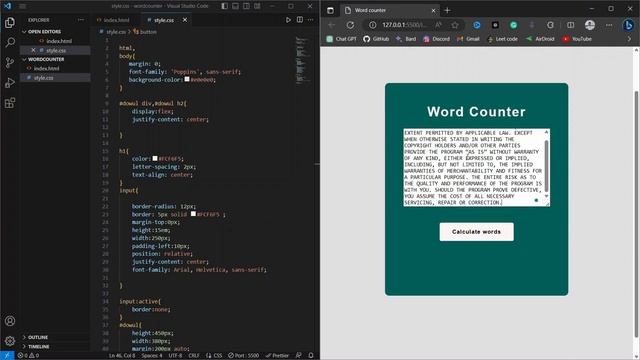The height and width of the screenshot is (360, 640).
Task: Click Calculate words button
Action: (x=476, y=231)
